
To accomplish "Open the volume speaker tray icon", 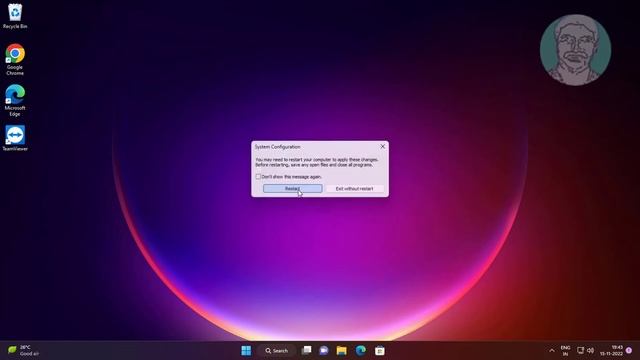I will 590,351.
